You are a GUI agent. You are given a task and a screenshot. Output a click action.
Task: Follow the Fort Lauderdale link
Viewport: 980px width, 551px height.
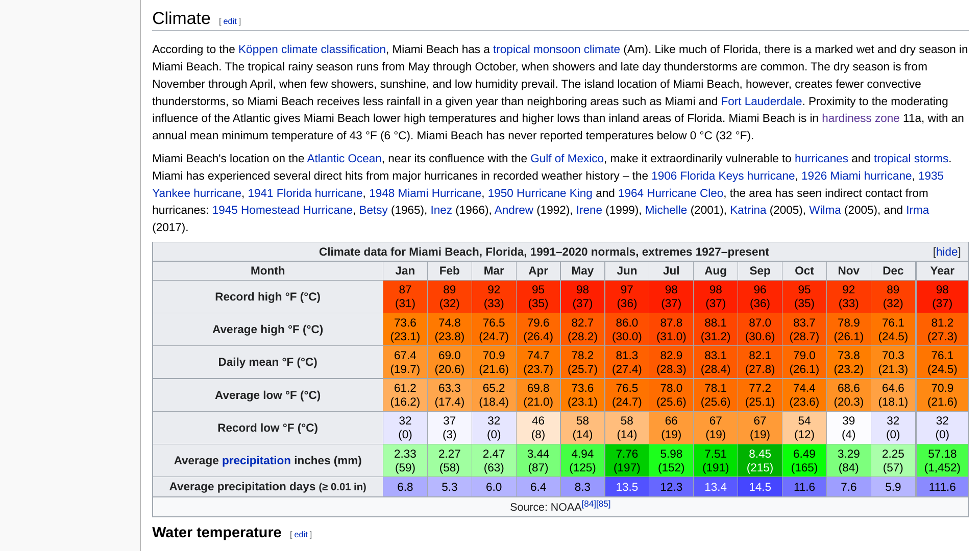point(761,102)
